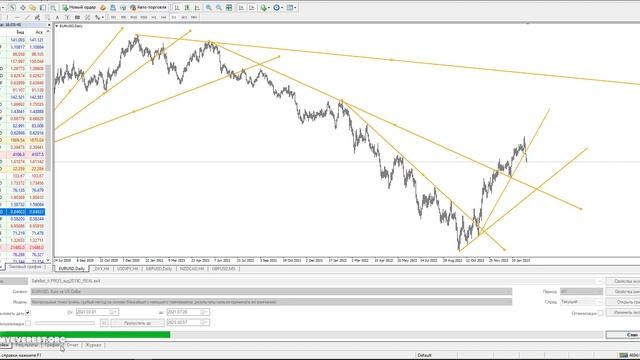The image size is (640, 360).
Task: Click the visualization pause button
Action: coord(104,323)
